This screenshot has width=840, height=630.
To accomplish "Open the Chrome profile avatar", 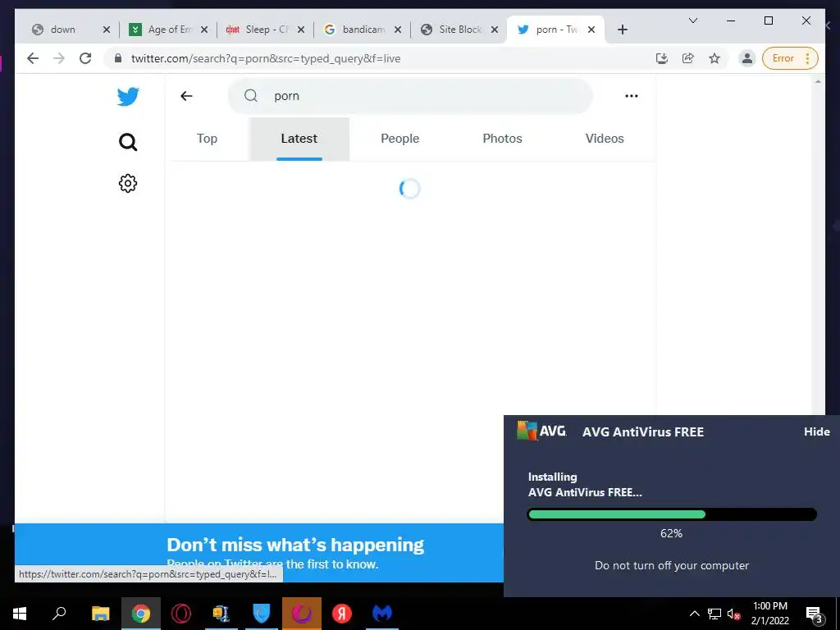I will (746, 58).
